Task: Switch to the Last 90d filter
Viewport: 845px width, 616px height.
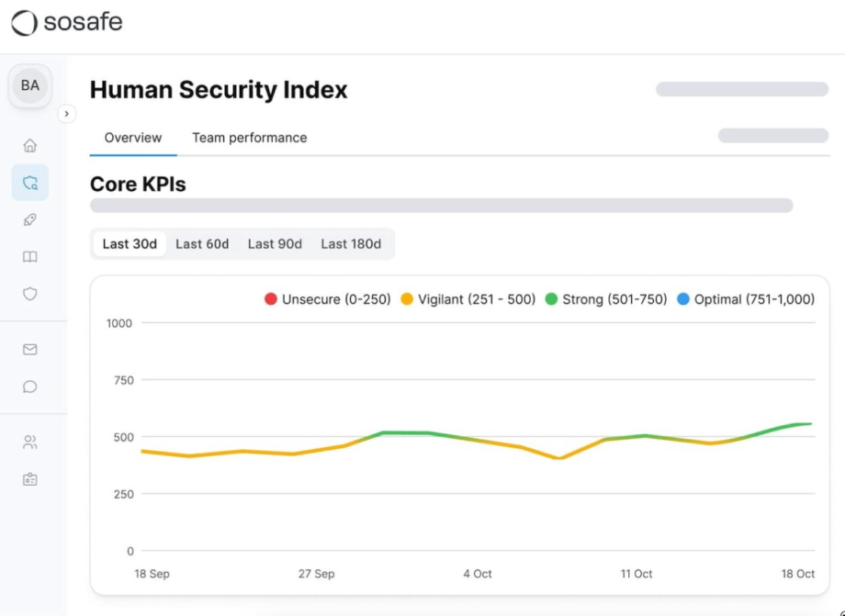Action: click(x=275, y=243)
